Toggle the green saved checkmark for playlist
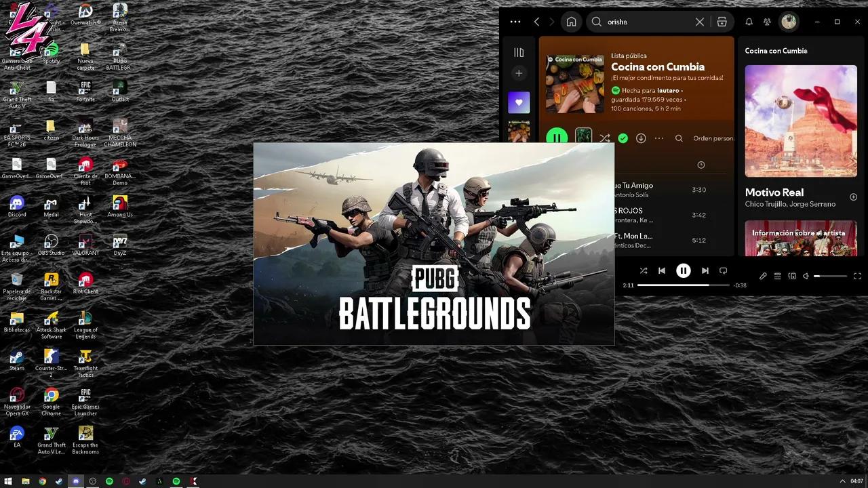This screenshot has height=488, width=868. [x=623, y=138]
